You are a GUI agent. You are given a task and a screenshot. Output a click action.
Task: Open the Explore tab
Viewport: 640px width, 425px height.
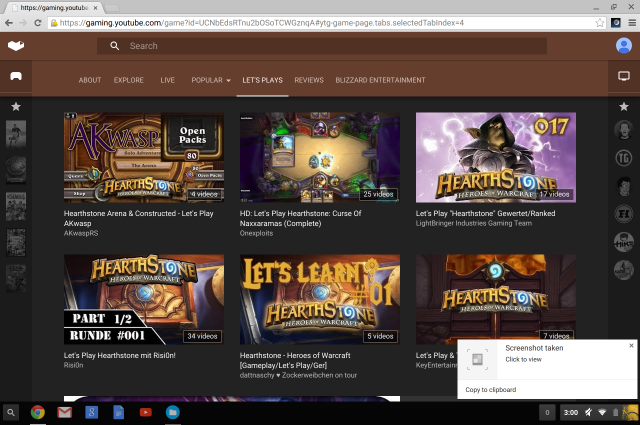point(128,80)
